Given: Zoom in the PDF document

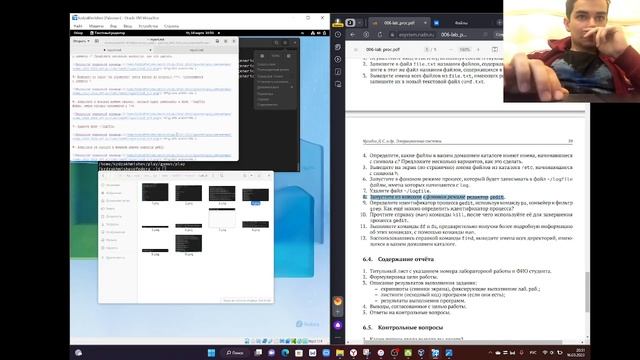Looking at the screenshot, I should click(478, 49).
